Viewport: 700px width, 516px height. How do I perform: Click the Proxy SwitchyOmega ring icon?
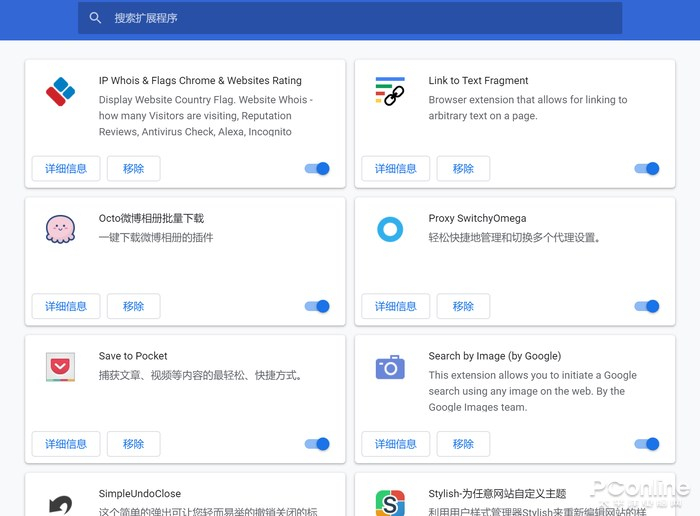click(390, 229)
